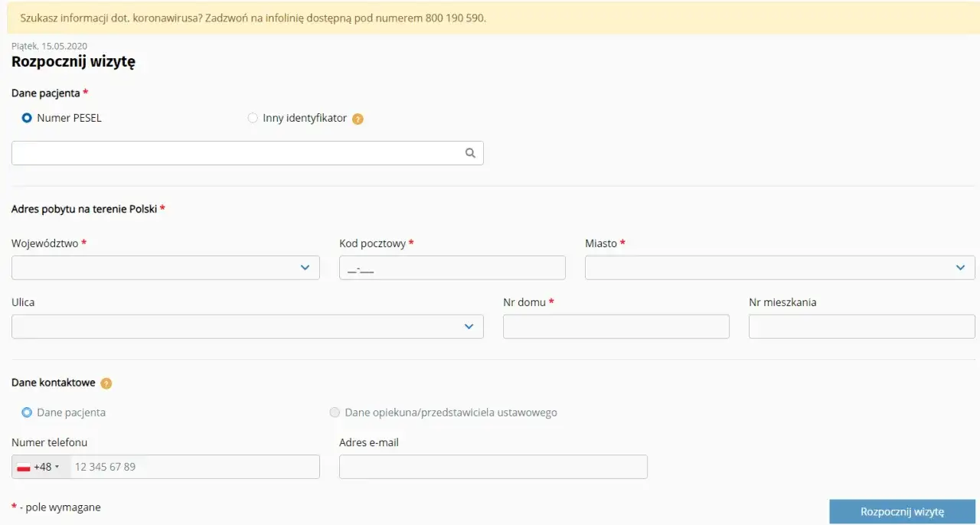Select the Numer PESEL radio button
This screenshot has height=525, width=980.
(x=27, y=119)
